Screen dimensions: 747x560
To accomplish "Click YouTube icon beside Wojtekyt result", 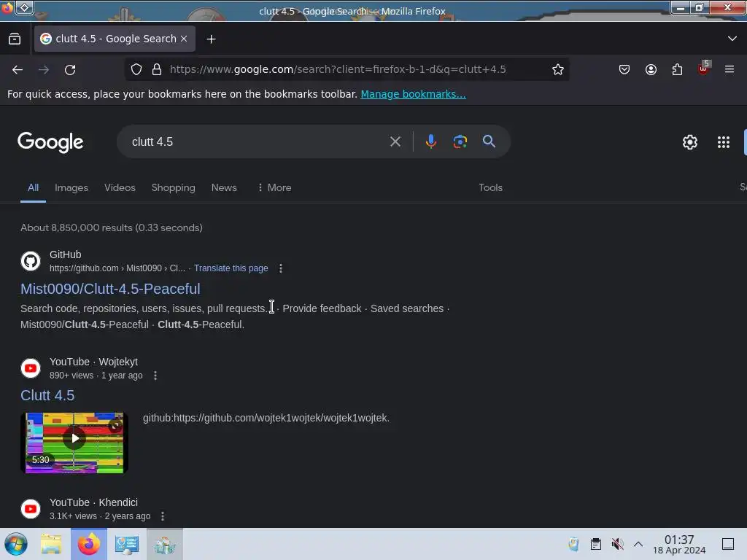I will coord(31,368).
